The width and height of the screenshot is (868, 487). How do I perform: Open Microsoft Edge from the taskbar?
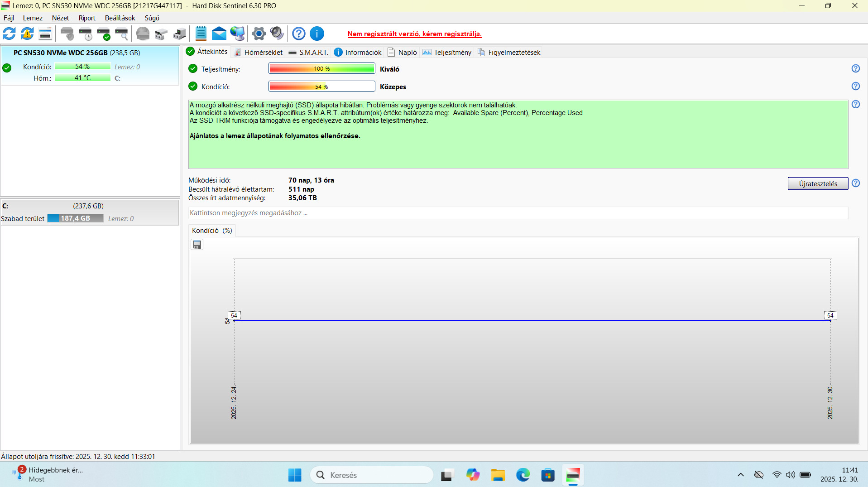click(523, 475)
